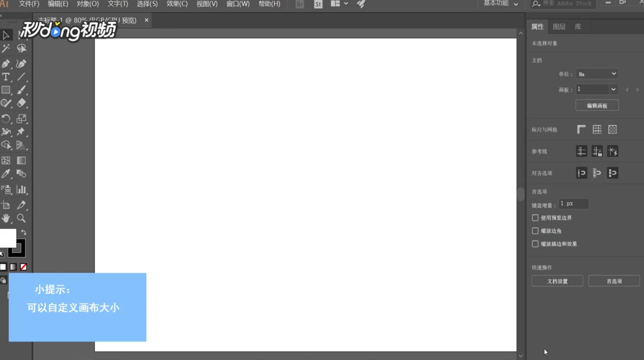
Task: Open the 单位 units dropdown
Action: click(597, 74)
